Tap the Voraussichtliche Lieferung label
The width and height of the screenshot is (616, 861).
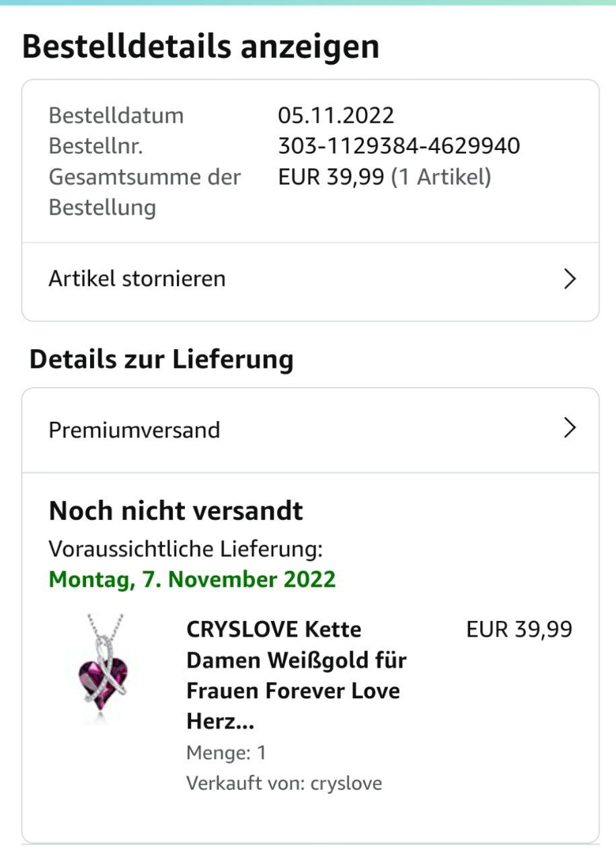(x=186, y=549)
